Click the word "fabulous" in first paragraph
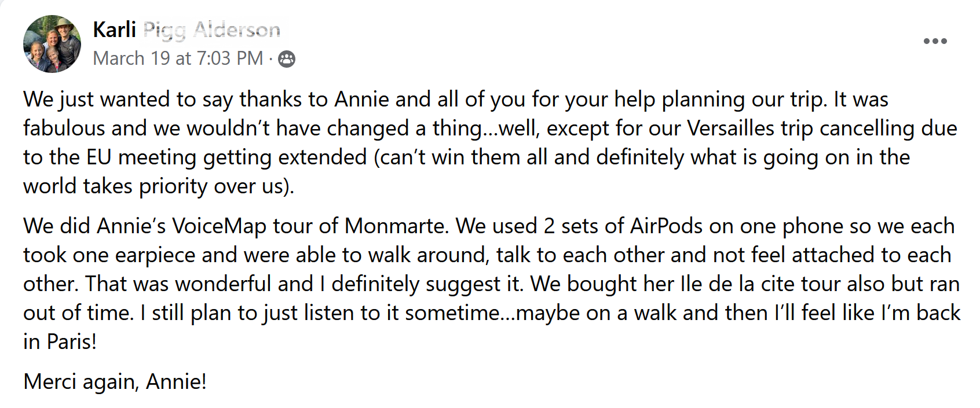This screenshot has width=980, height=408. point(64,128)
